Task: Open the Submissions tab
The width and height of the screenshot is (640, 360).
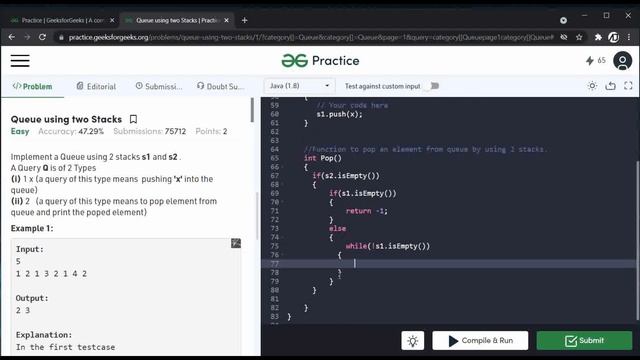Action: (x=159, y=86)
